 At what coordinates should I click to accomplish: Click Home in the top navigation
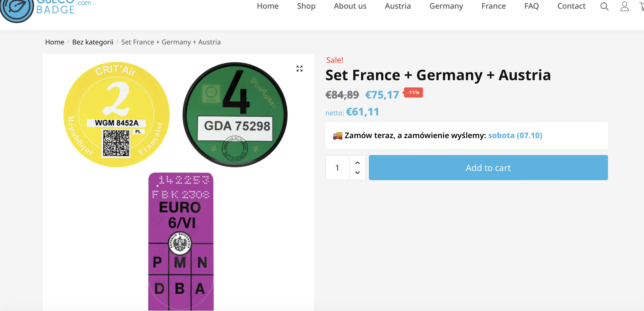267,6
